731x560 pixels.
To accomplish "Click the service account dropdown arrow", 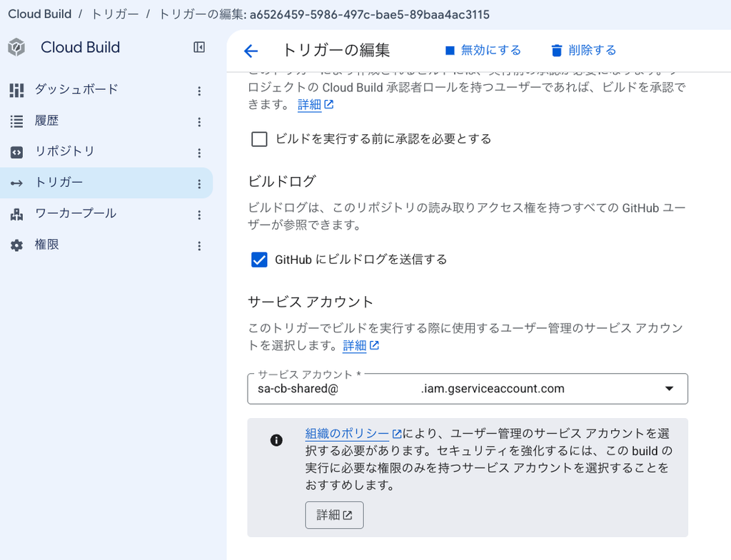I will [669, 389].
